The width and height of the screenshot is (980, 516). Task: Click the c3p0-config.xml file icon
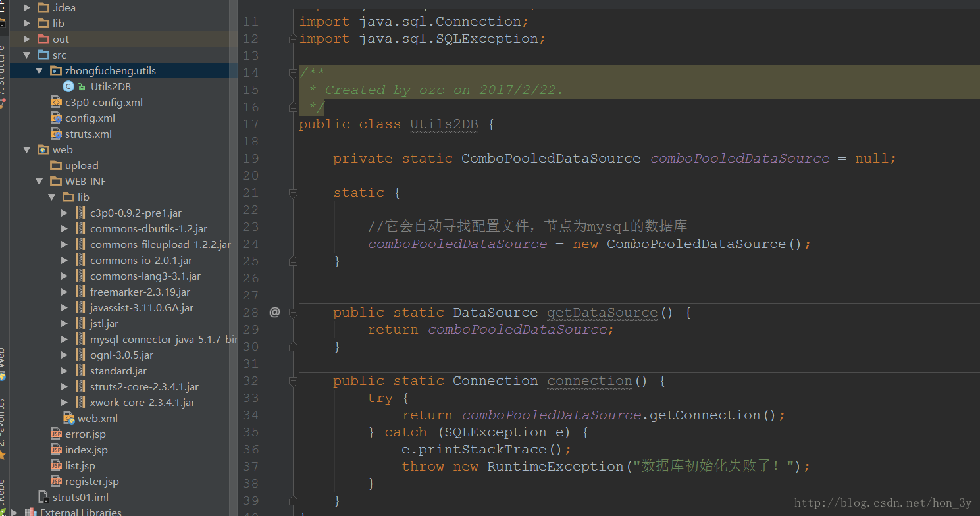[x=57, y=102]
